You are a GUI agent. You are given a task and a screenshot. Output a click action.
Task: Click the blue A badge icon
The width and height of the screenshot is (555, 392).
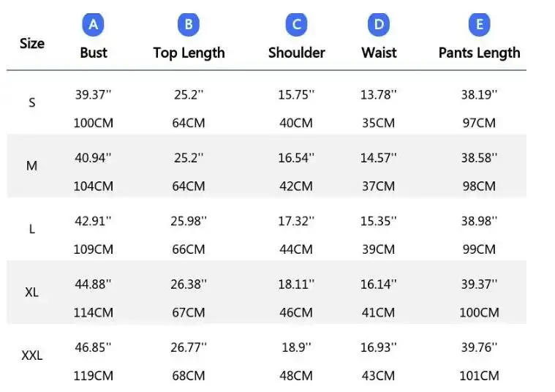click(93, 25)
